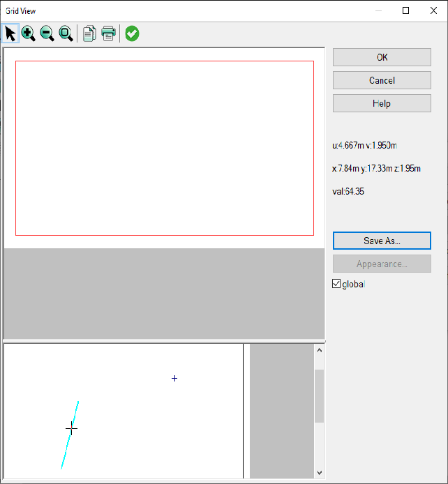Maximize the Grid View window
The width and height of the screenshot is (448, 484).
coord(405,10)
